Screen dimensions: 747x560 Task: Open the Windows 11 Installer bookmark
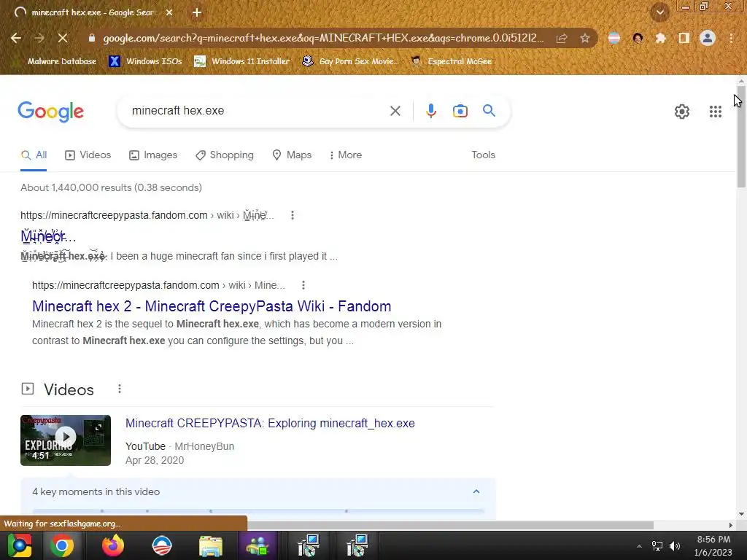242,61
